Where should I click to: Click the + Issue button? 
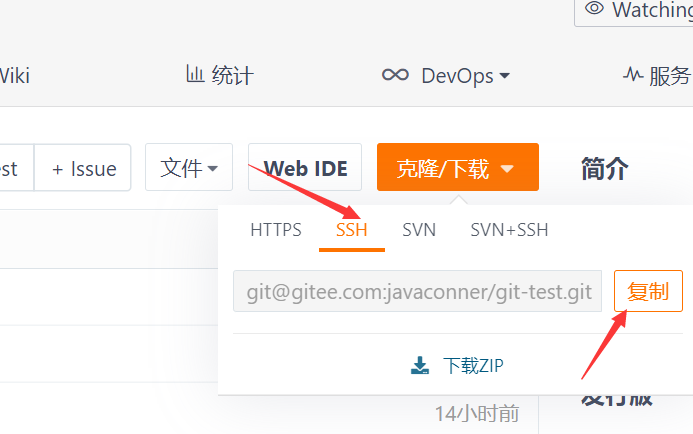tap(83, 168)
